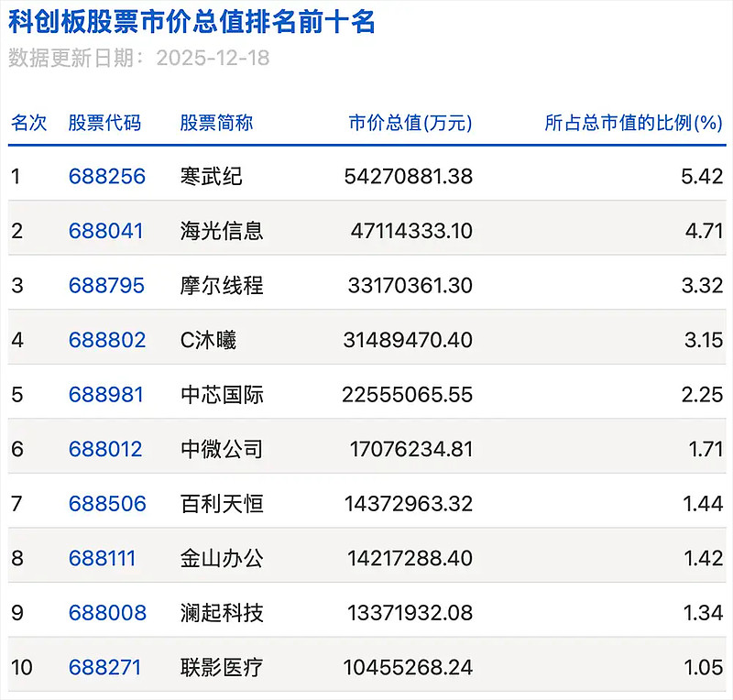This screenshot has height=700, width=733.
Task: Open stock code 688981 link
Action: [105, 394]
